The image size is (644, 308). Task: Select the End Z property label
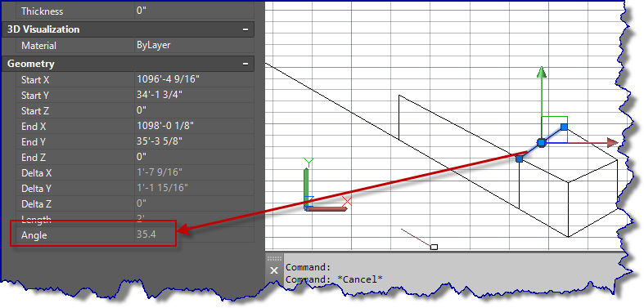tap(34, 158)
